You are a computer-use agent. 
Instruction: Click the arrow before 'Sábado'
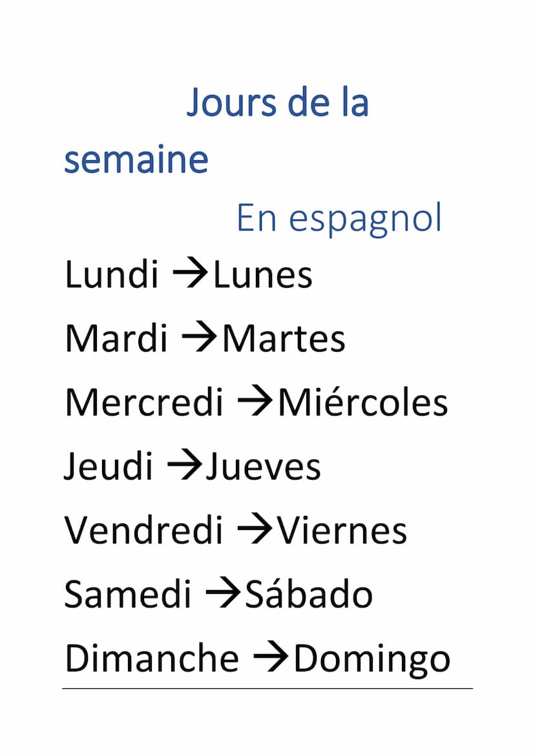coord(223,594)
